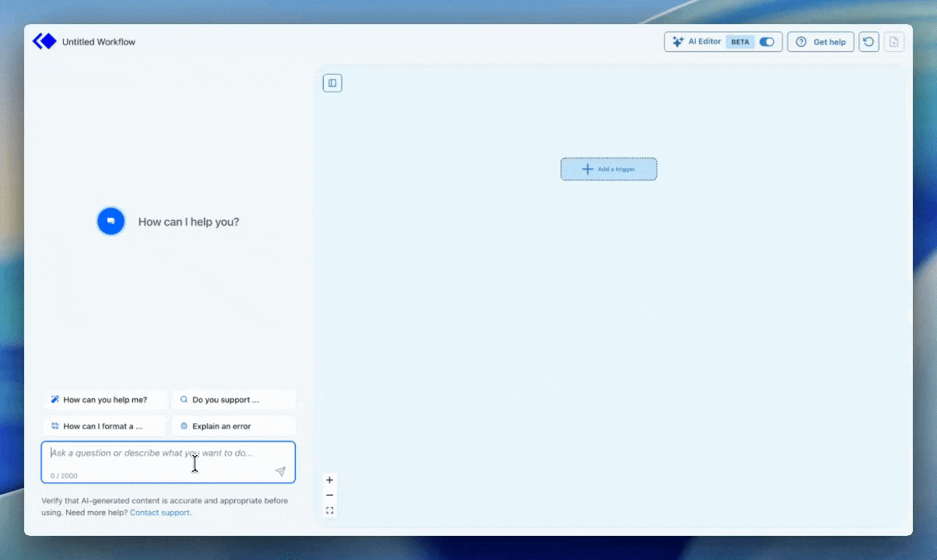Image resolution: width=937 pixels, height=560 pixels.
Task: Fit the workflow to the screen
Action: (x=329, y=511)
